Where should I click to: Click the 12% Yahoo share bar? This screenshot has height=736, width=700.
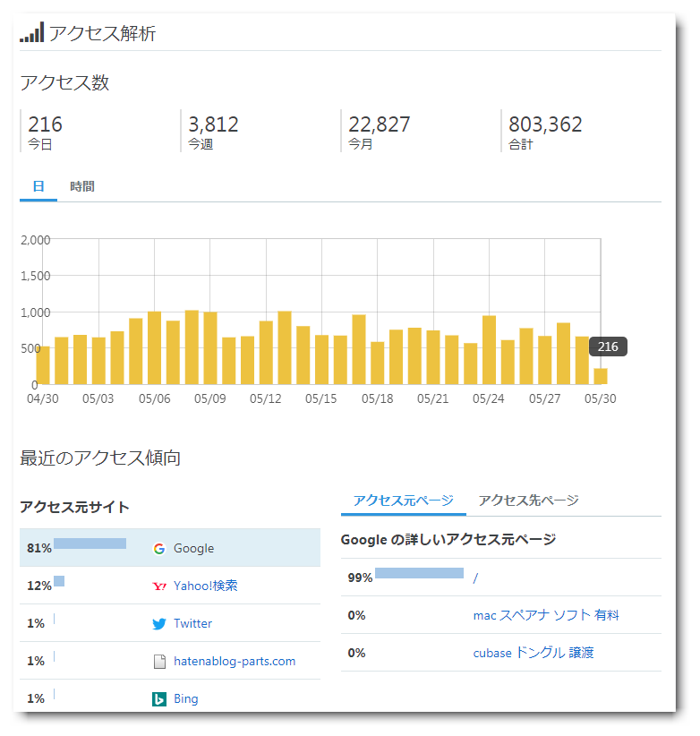tap(59, 581)
